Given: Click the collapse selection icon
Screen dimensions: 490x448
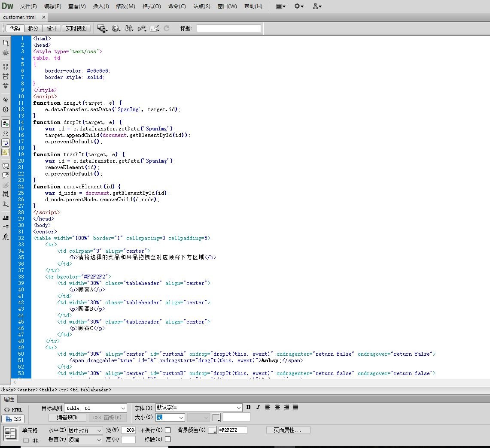Looking at the screenshot, I should (x=6, y=76).
